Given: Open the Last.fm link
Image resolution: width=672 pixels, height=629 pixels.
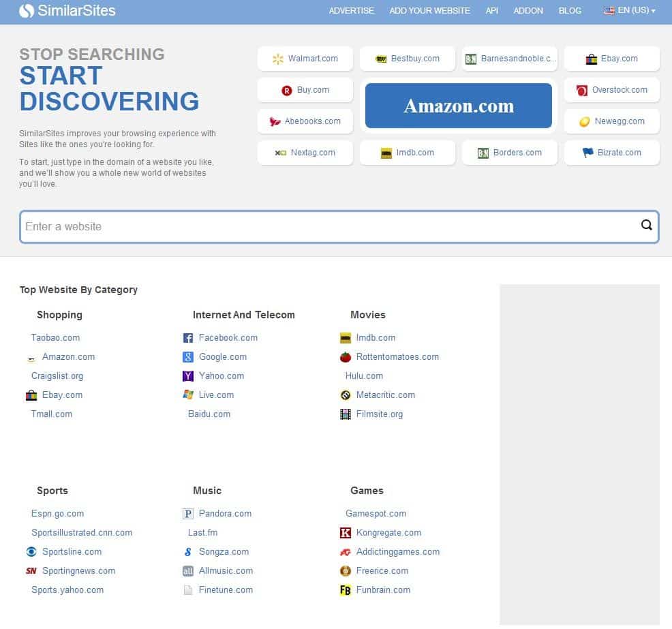Looking at the screenshot, I should tap(202, 533).
